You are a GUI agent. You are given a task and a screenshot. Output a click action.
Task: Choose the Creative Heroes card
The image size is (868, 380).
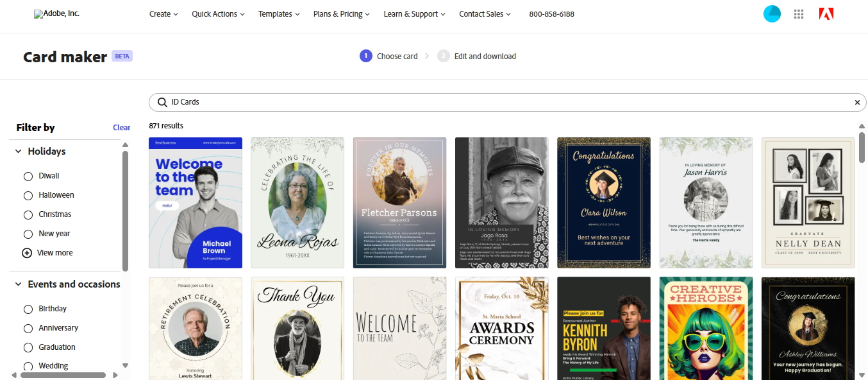[x=706, y=329]
